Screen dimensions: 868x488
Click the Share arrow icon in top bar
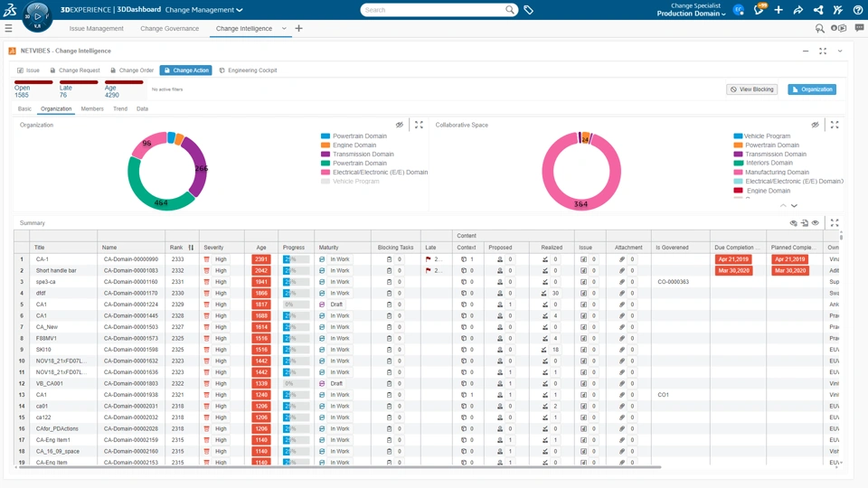click(x=798, y=10)
